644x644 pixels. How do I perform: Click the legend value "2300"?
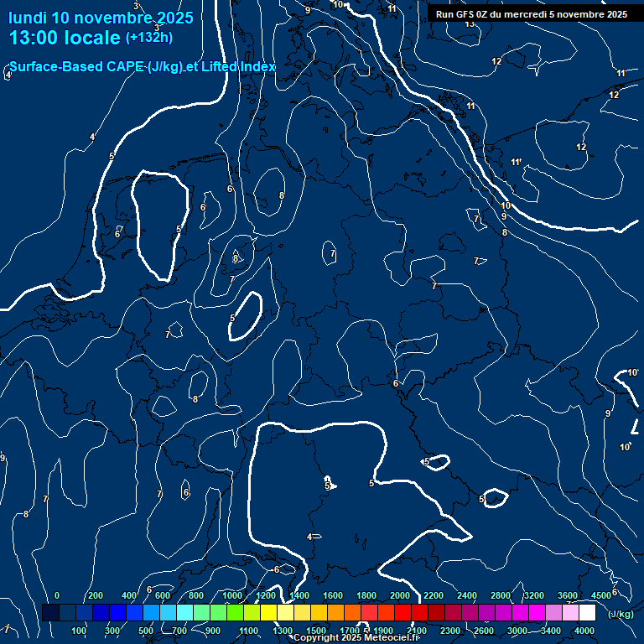450,631
